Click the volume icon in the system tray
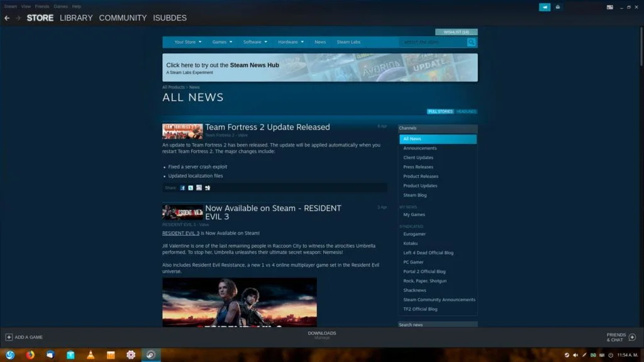This screenshot has height=362, width=644. tap(575, 355)
